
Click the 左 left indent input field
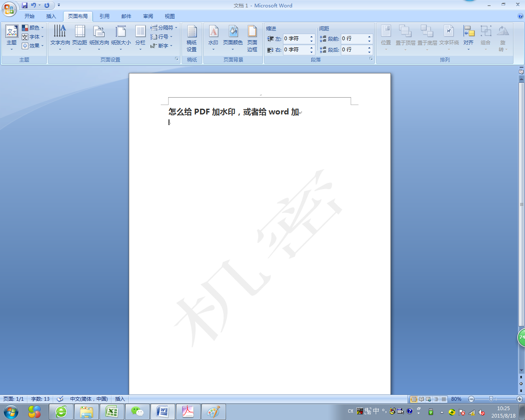[296, 39]
